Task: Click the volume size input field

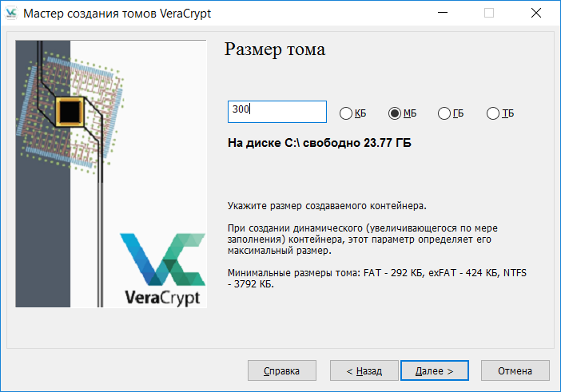Action: tap(277, 112)
